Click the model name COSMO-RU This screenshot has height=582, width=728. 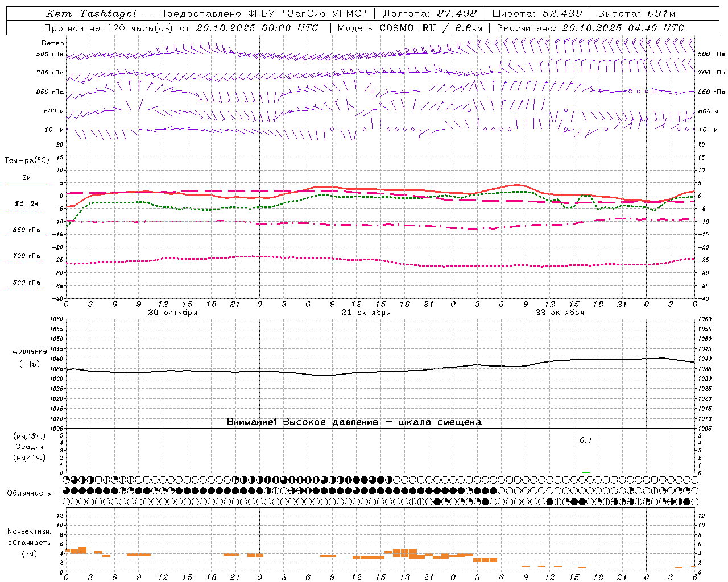point(408,28)
